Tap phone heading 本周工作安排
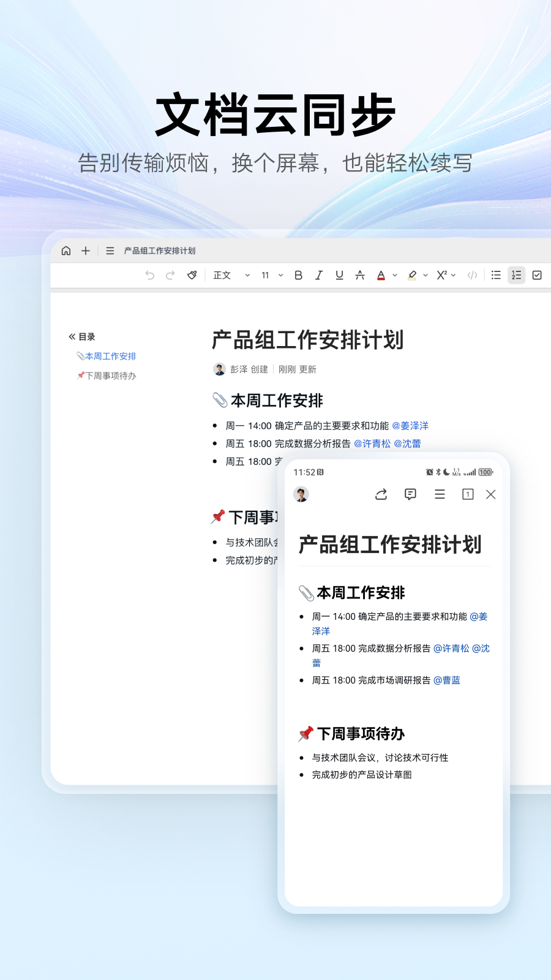 tap(361, 593)
